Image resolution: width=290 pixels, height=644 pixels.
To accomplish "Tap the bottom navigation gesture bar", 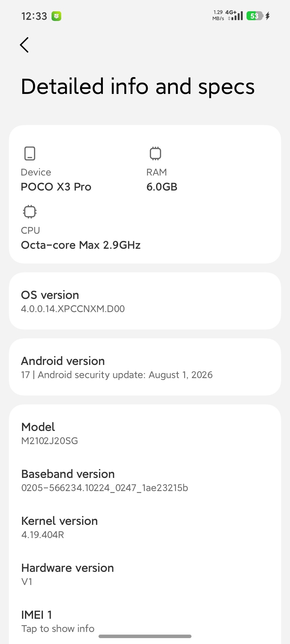I will (x=145, y=636).
